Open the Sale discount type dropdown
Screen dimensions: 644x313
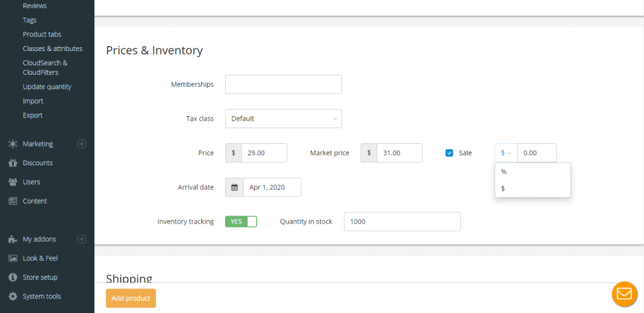coord(506,153)
